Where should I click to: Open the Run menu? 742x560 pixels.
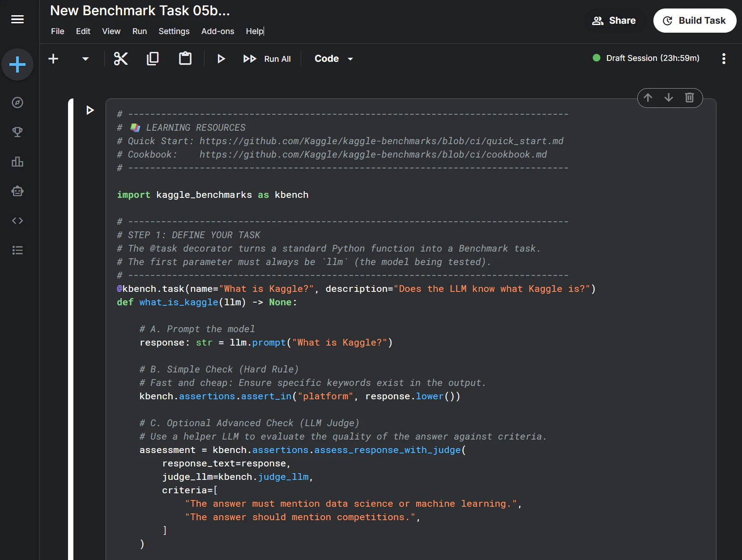point(140,31)
